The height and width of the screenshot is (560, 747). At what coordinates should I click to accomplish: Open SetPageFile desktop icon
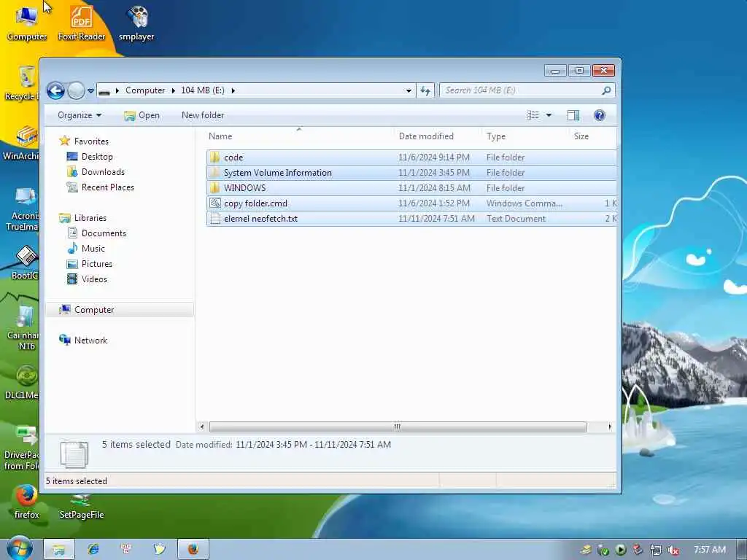(82, 507)
